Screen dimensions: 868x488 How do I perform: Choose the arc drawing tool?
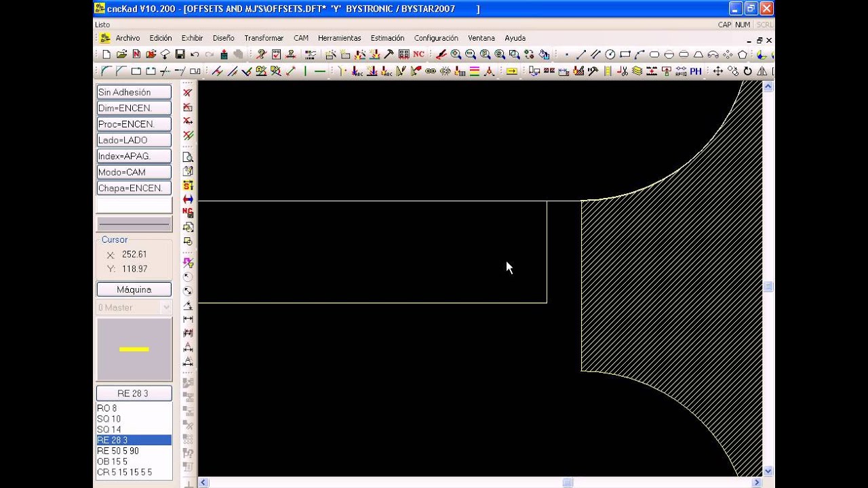click(x=639, y=54)
